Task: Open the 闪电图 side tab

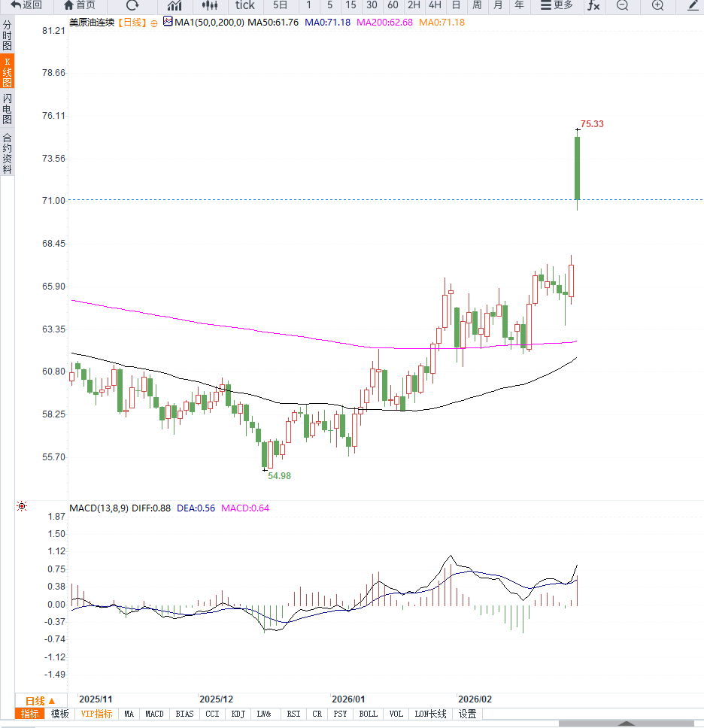Action: click(x=7, y=108)
